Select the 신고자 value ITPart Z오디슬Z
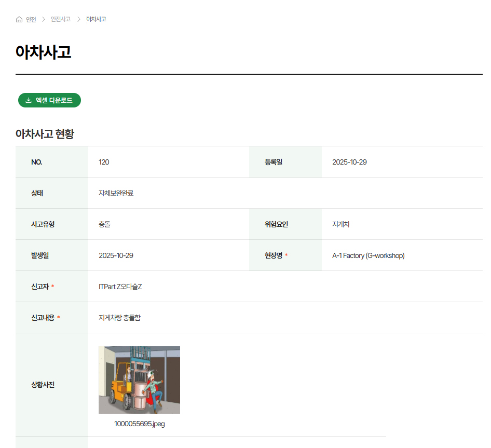Screen dimensions: 491x448 120,287
